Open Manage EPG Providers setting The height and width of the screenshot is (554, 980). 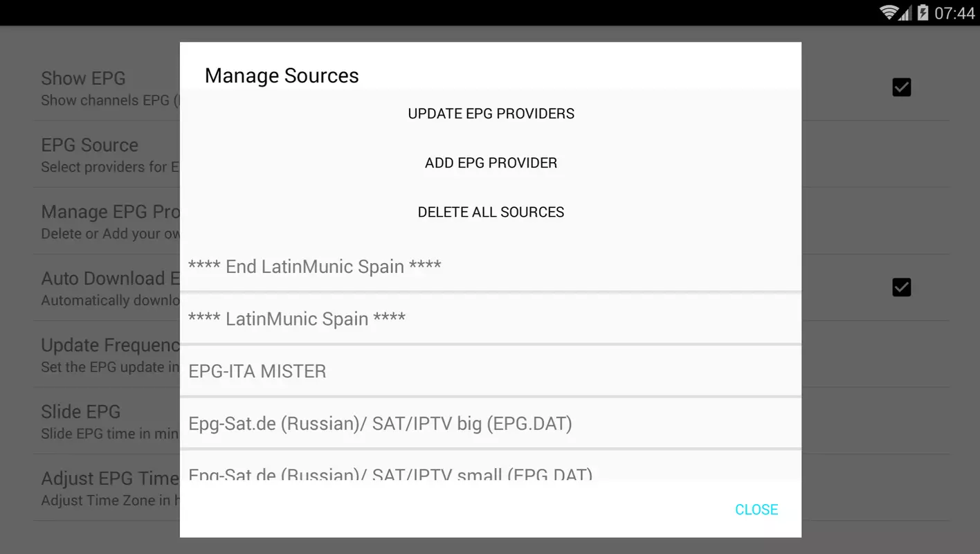[x=107, y=222]
